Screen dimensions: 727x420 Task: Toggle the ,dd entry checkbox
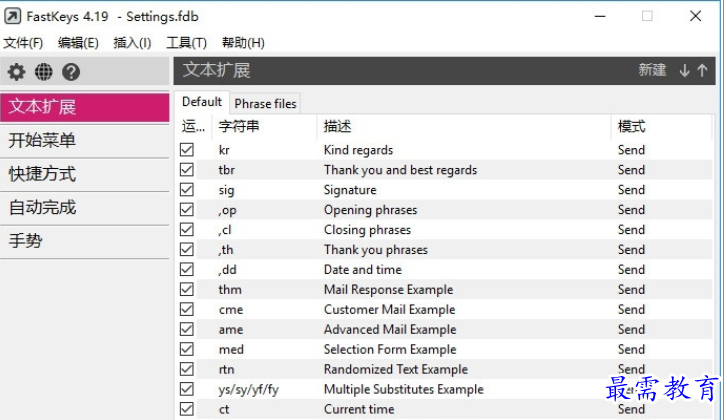pos(187,269)
